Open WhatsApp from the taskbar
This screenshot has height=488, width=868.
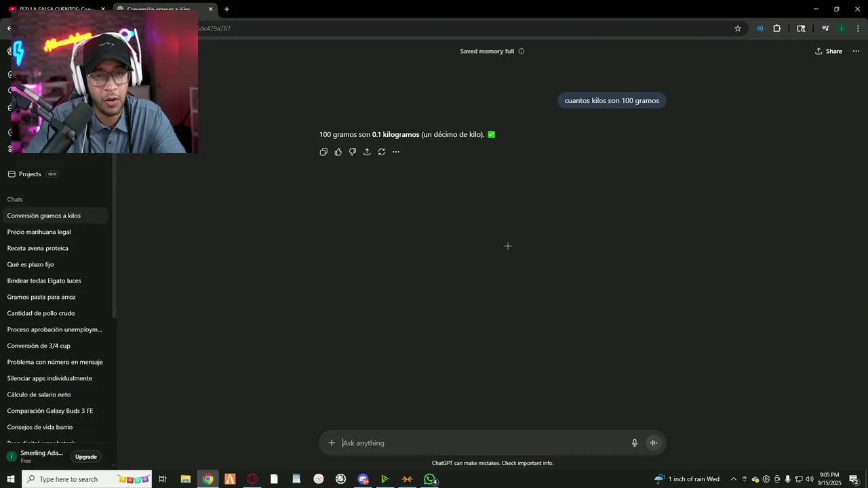coord(430,479)
